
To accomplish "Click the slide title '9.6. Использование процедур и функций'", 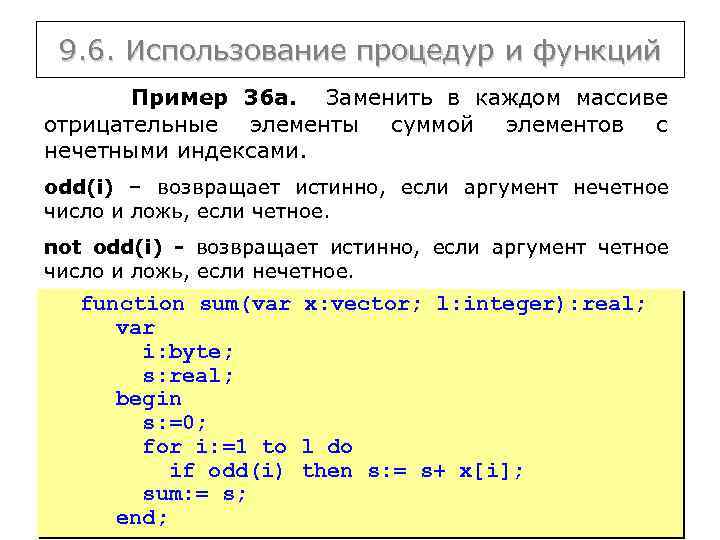I will tap(360, 50).
